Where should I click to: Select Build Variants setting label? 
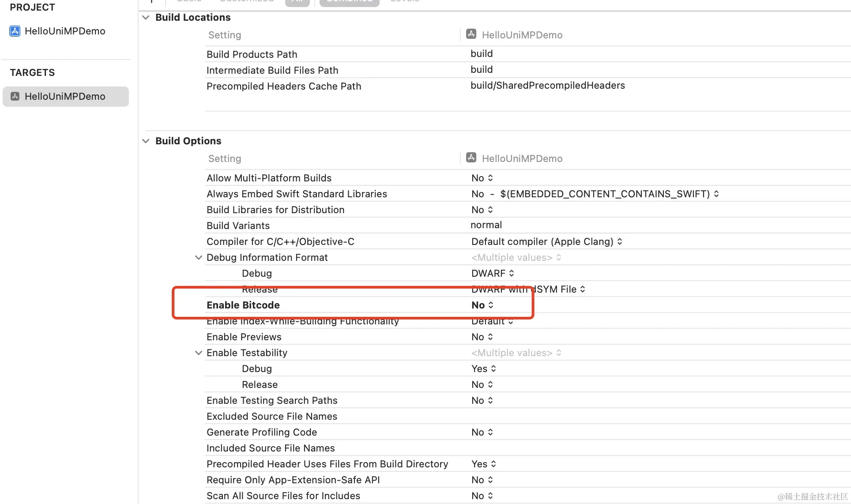pyautogui.click(x=238, y=226)
